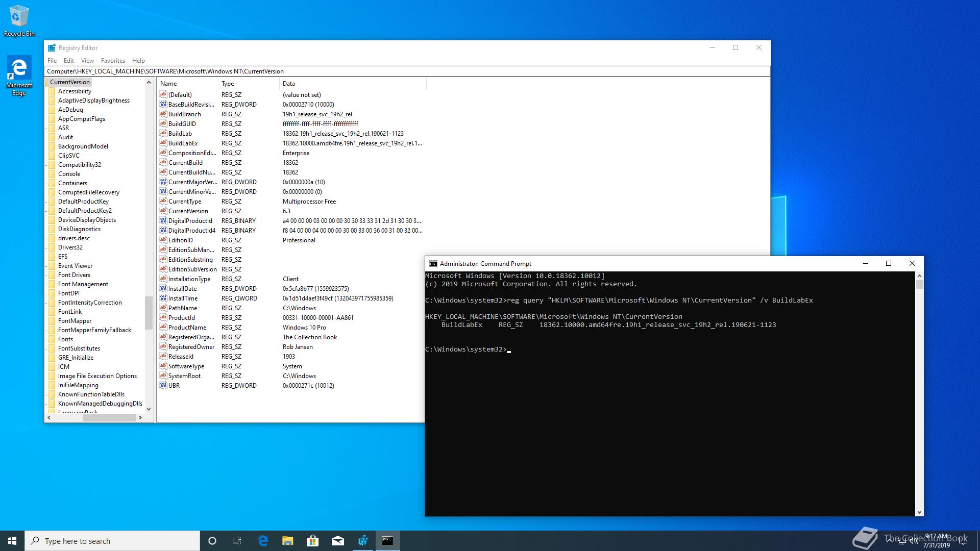This screenshot has width=980, height=551.
Task: Click the tree pane scroll left arrow
Action: [x=49, y=417]
